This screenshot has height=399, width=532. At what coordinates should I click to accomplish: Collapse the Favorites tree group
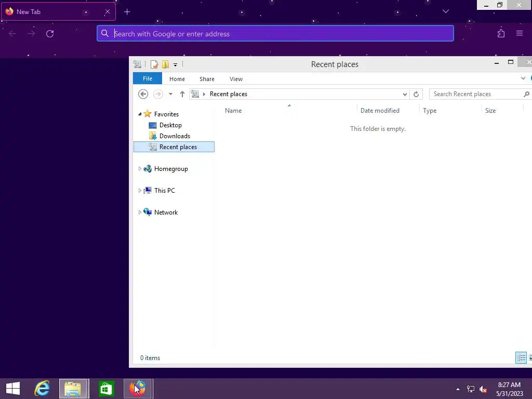140,114
